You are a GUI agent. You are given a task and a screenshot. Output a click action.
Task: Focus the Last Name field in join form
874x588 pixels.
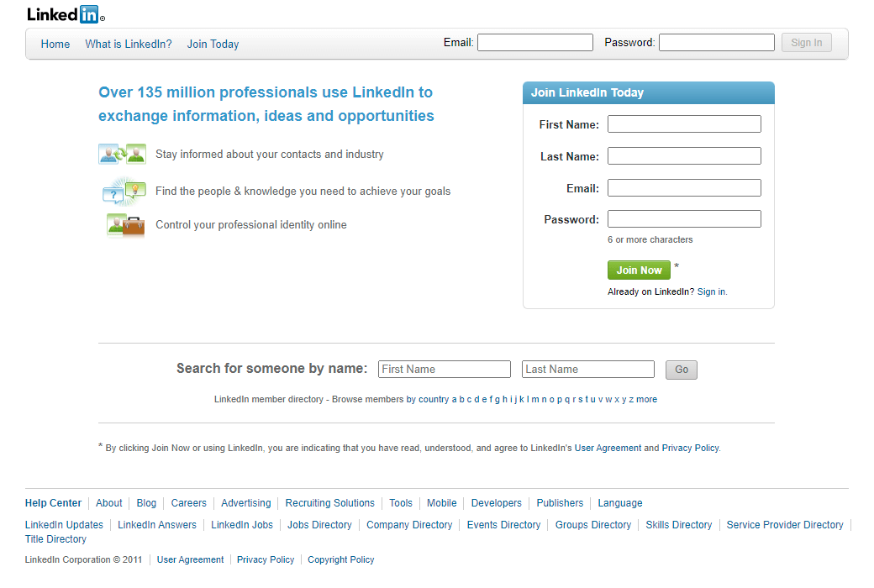(684, 156)
